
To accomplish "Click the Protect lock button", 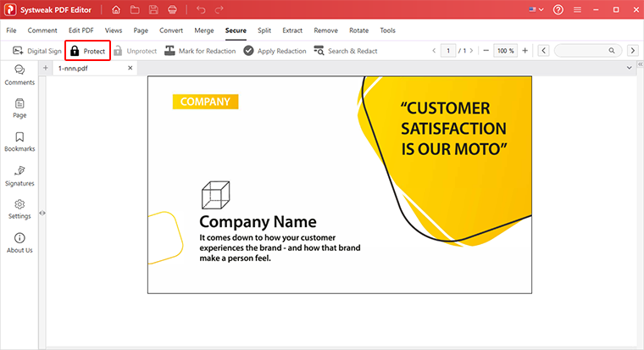I will coord(87,51).
